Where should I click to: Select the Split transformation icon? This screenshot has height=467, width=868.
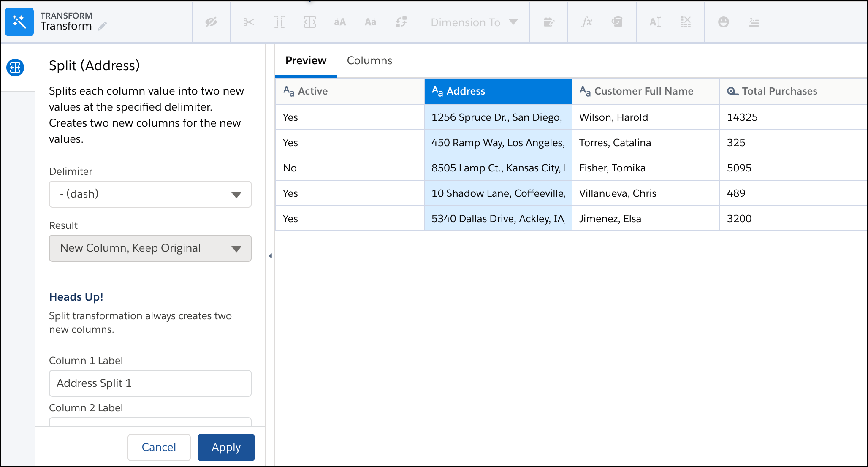pos(309,22)
